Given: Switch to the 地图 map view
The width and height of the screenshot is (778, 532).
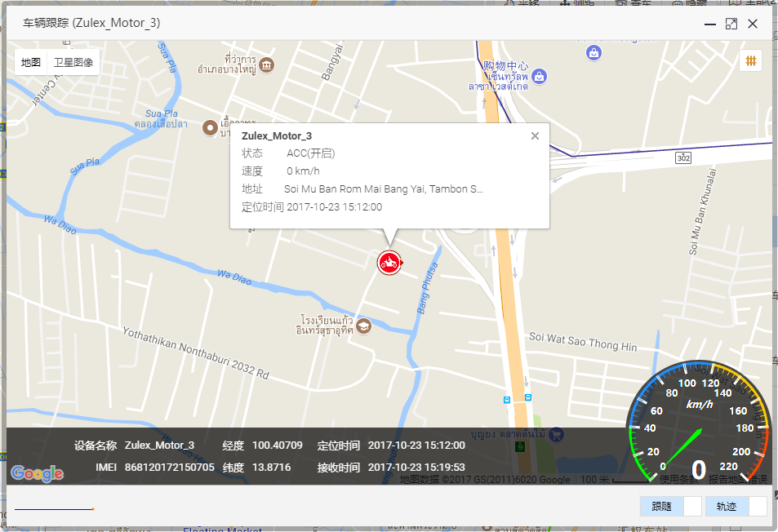Looking at the screenshot, I should [31, 63].
